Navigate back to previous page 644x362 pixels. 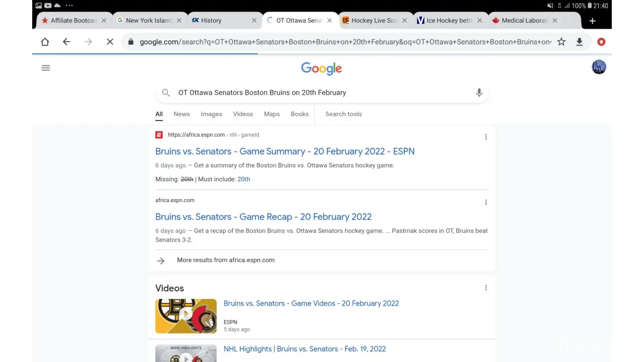click(66, 42)
